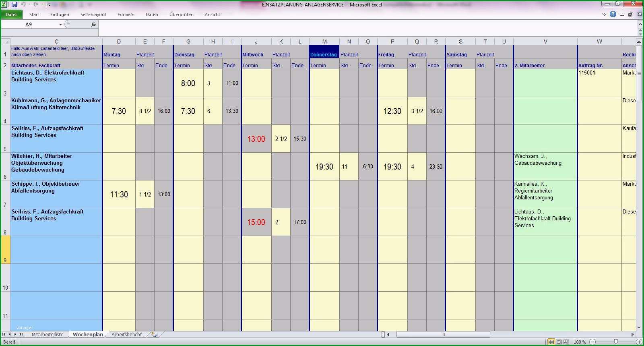The width and height of the screenshot is (644, 346).
Task: Open the Formeln ribbon tab
Action: (126, 15)
